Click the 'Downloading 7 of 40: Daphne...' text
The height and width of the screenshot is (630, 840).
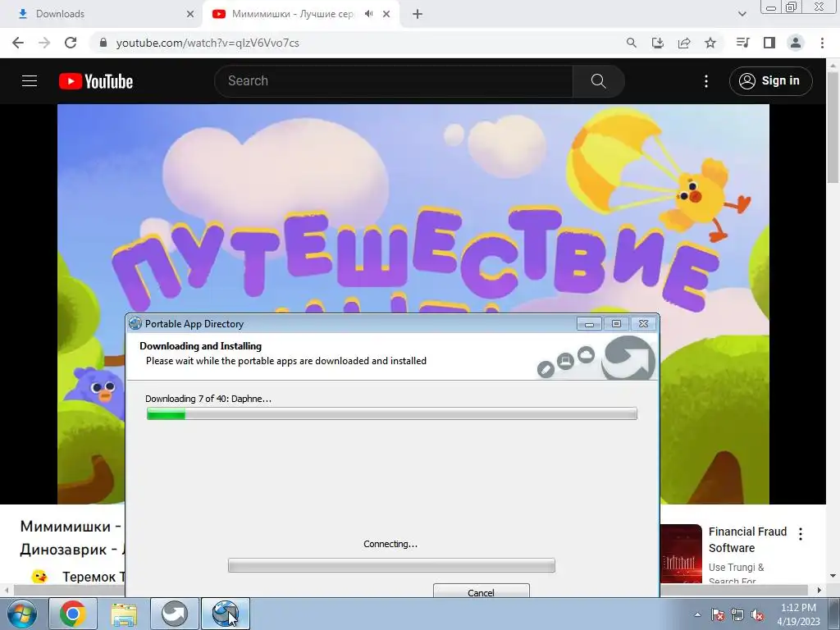coord(208,399)
